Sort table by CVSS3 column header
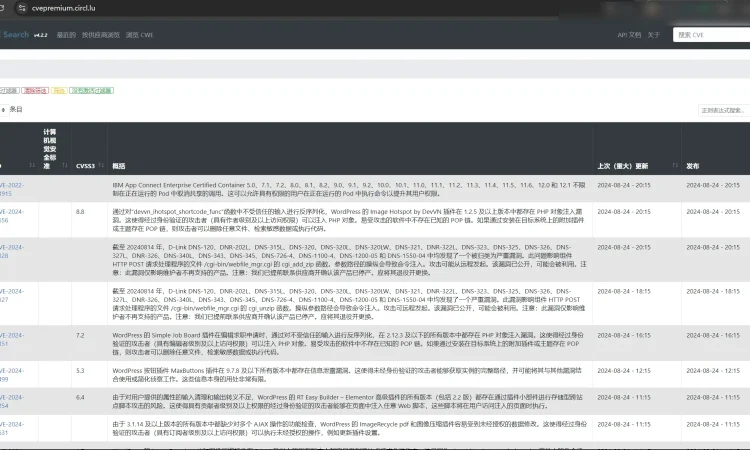This screenshot has height=450, width=750. (x=84, y=165)
